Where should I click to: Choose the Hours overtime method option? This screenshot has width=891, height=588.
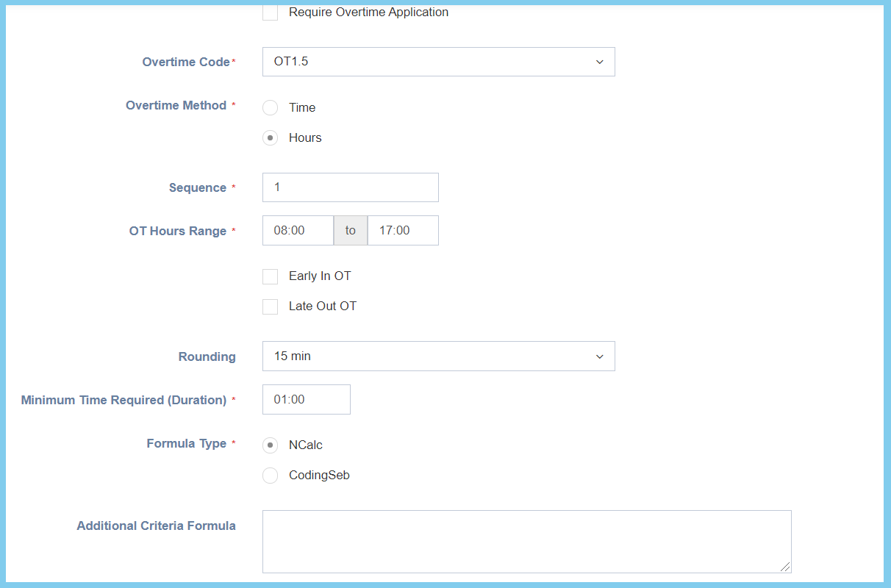(x=271, y=137)
